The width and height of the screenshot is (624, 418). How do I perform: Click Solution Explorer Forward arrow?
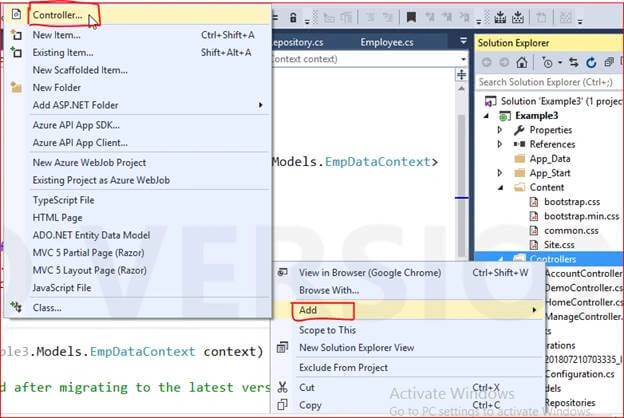click(x=504, y=63)
